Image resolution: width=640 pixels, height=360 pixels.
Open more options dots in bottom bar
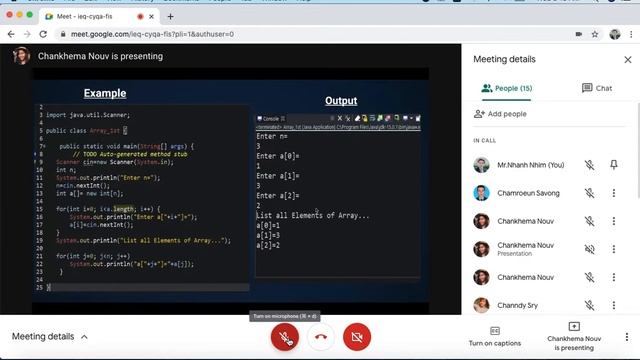tap(627, 337)
